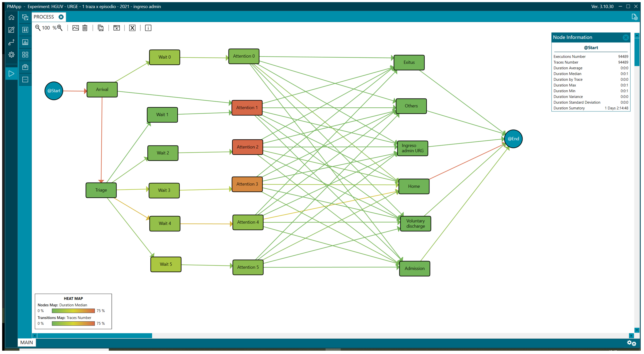Viewport: 644px width, 354px height.
Task: Click the save copy floppy icon
Action: click(x=101, y=28)
